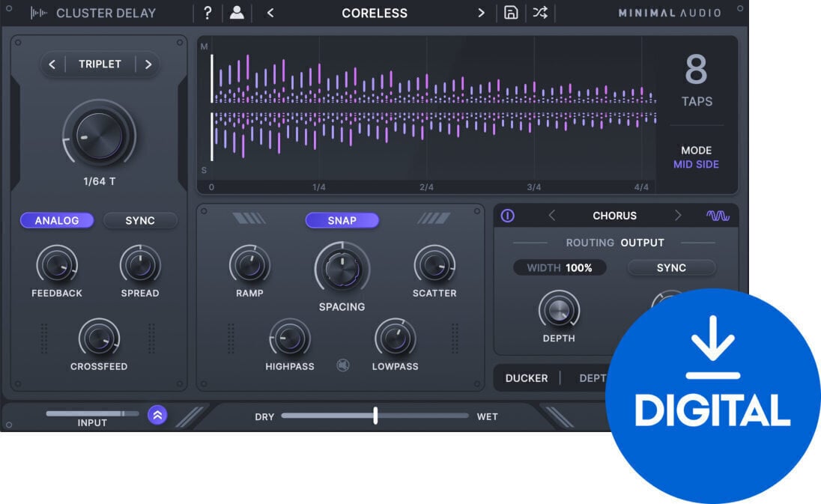This screenshot has width=821, height=504.
Task: Switch to next effect after CHORUS
Action: click(x=678, y=215)
